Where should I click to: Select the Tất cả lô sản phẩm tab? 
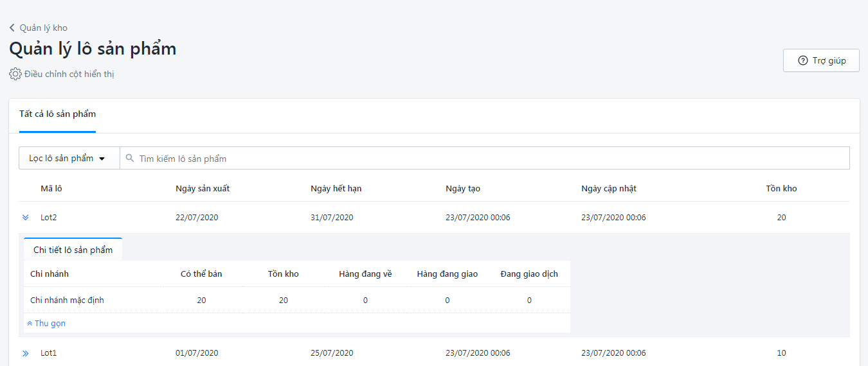pos(57,114)
